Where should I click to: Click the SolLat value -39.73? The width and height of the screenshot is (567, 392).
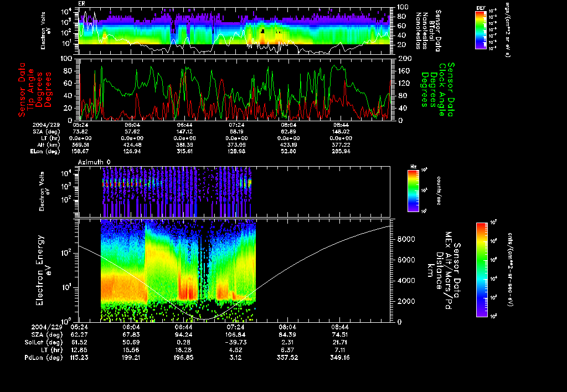235,343
